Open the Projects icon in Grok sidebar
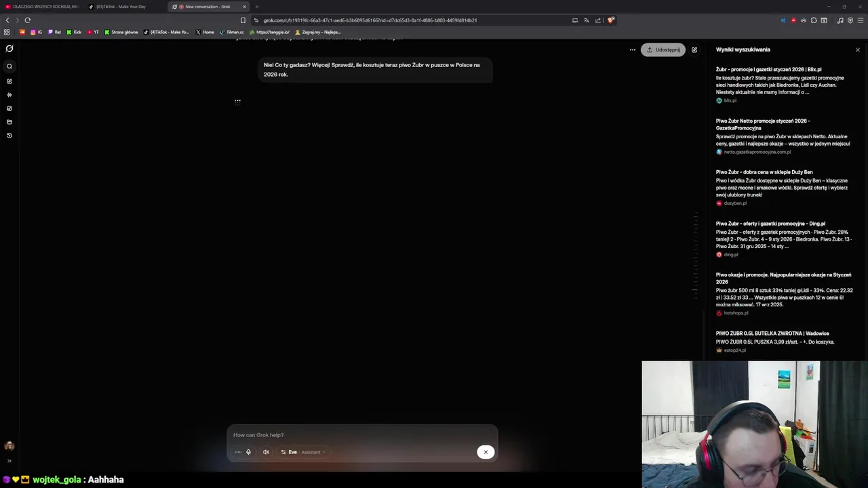 pyautogui.click(x=9, y=122)
